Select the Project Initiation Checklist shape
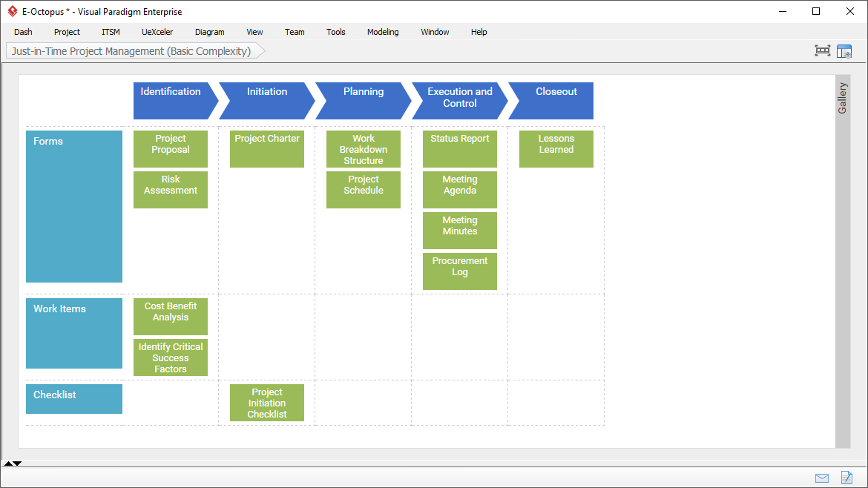 [x=266, y=403]
